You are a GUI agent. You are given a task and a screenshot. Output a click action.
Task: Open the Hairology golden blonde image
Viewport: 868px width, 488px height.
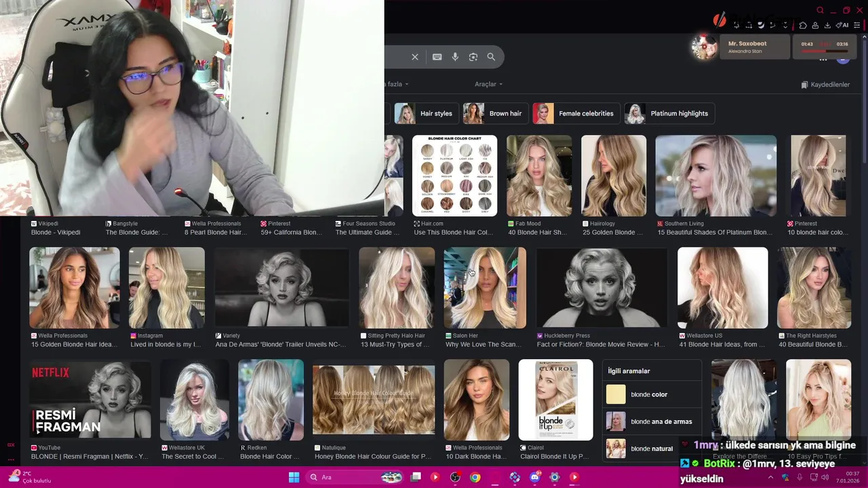point(614,176)
